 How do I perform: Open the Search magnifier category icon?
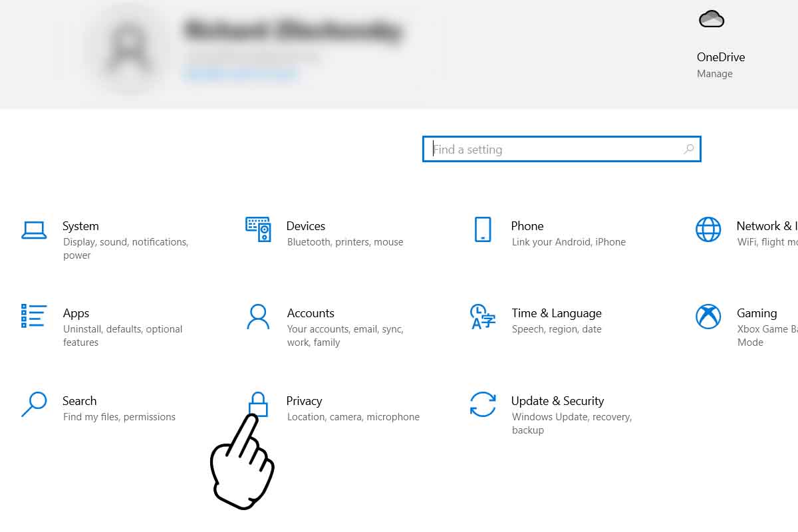[34, 404]
